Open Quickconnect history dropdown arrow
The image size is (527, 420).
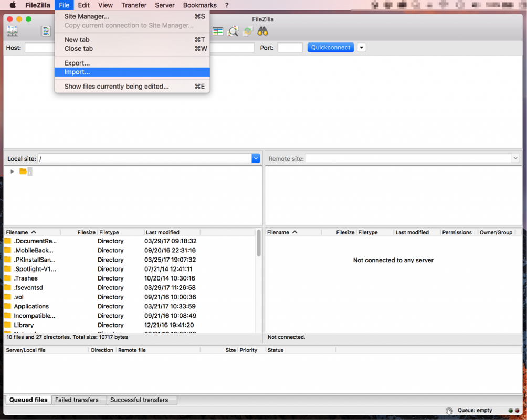[x=361, y=48]
